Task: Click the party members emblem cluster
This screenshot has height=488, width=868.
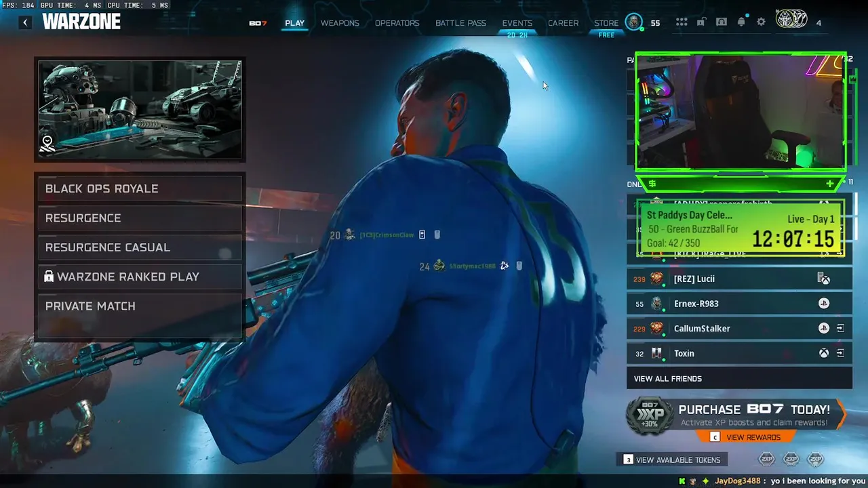Action: pos(791,20)
